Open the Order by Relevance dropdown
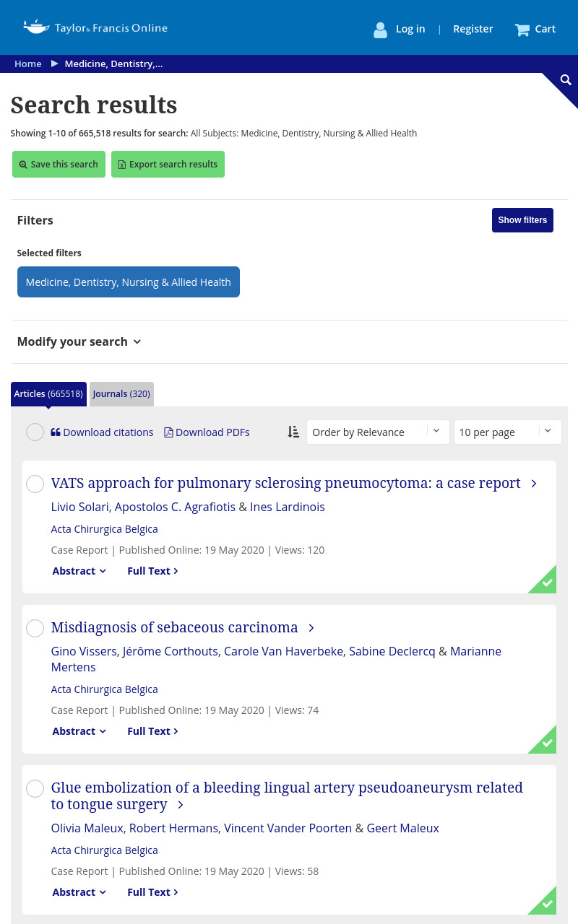578x924 pixels. click(378, 432)
